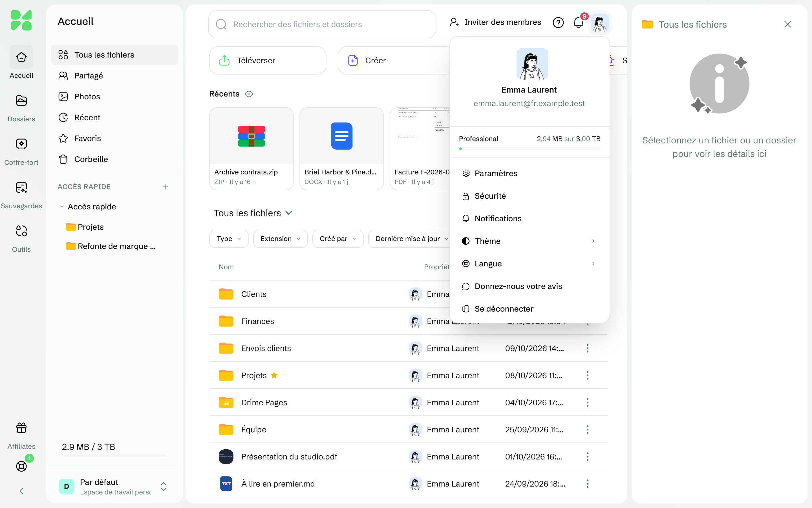
Task: Choose Se déconnecter
Action: 529,309
